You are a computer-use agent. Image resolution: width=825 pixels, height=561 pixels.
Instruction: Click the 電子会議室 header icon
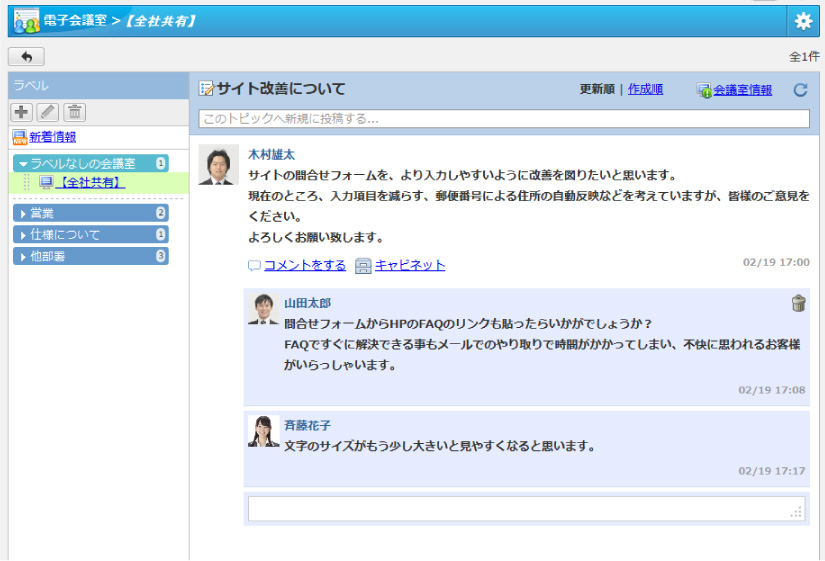point(26,21)
